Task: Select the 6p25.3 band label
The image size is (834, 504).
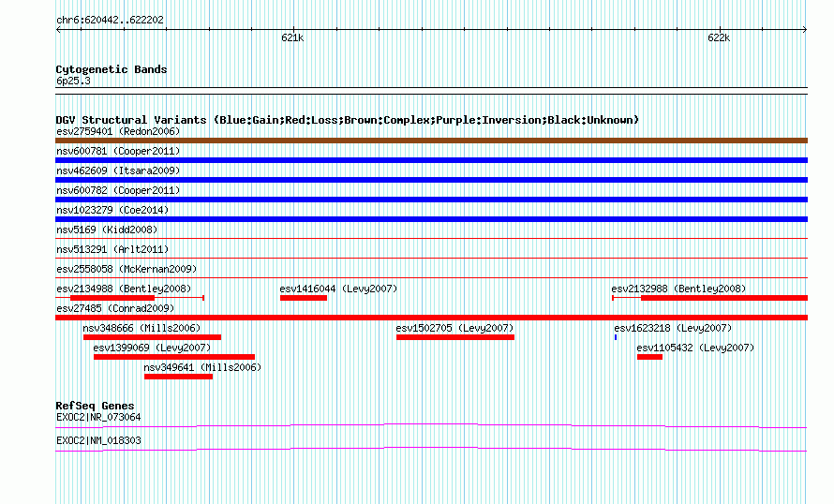Action: (73, 81)
